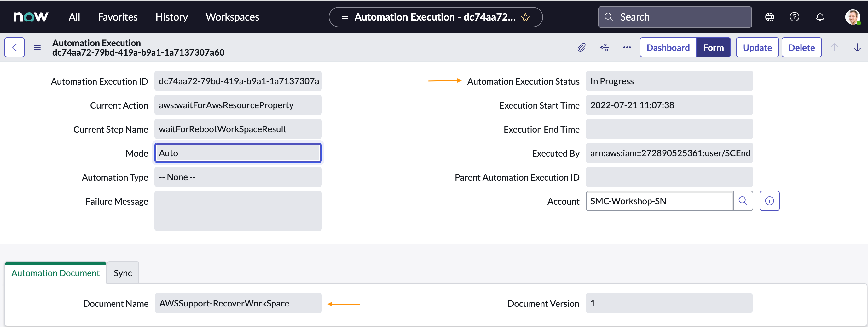Click the Delete button
868x327 pixels.
click(801, 47)
